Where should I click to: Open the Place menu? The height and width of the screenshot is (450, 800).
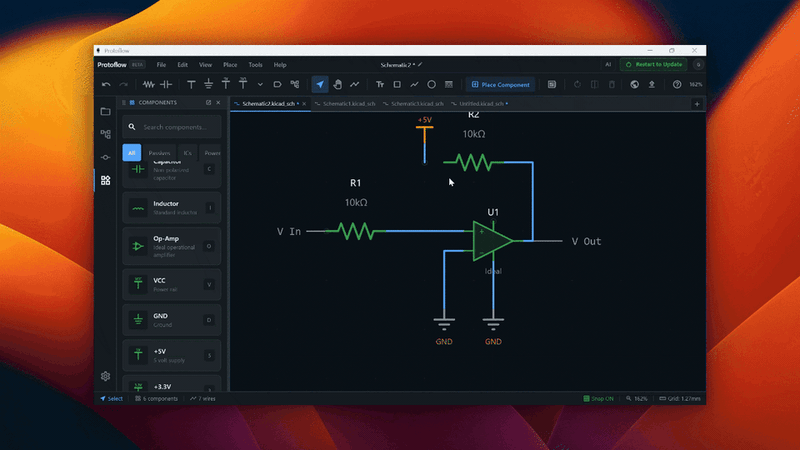pyautogui.click(x=230, y=65)
